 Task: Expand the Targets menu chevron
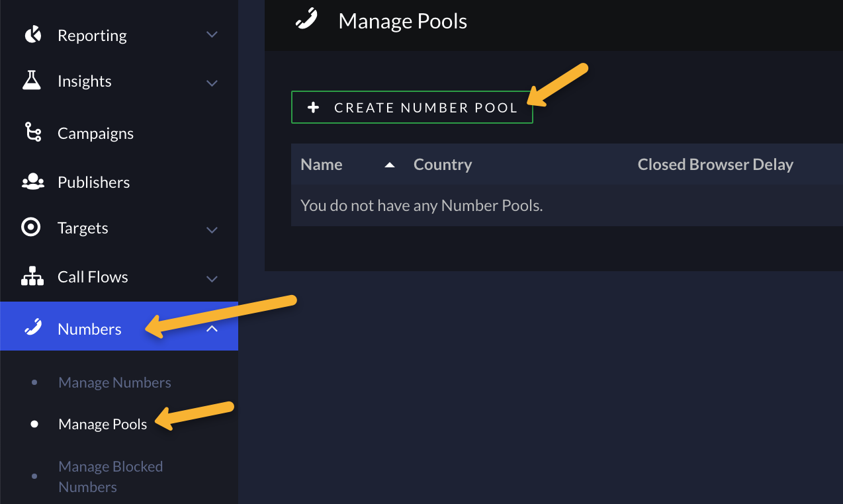click(212, 230)
